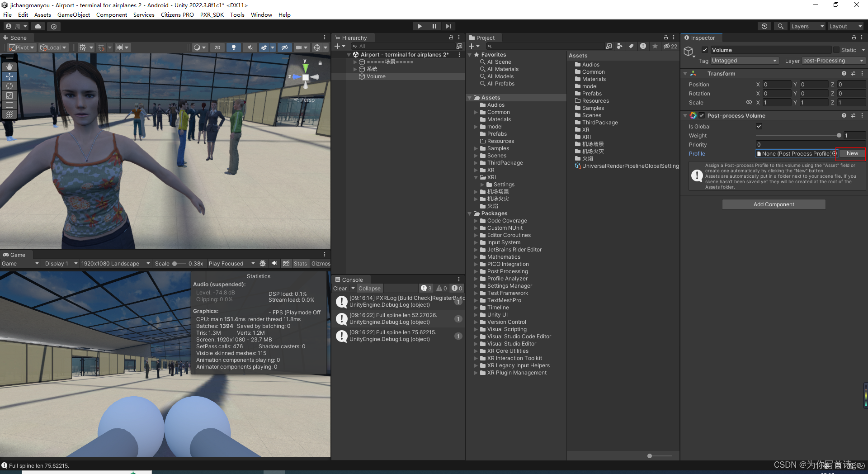The height and width of the screenshot is (474, 868).
Task: Expand the Packages folder in Project
Action: tap(470, 213)
